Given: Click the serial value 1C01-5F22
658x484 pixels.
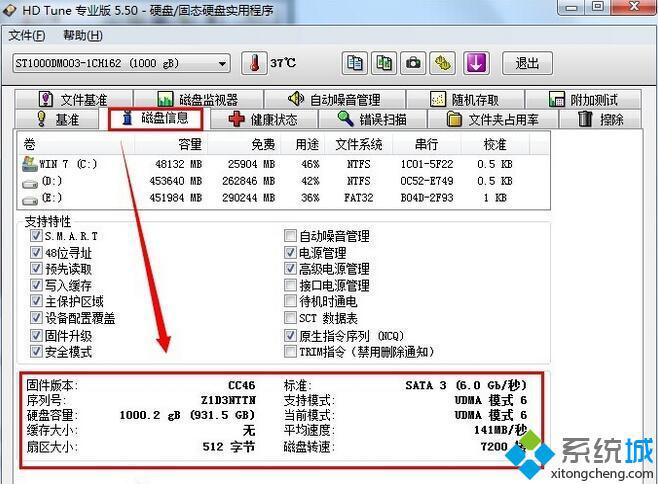Looking at the screenshot, I should coord(427,164).
